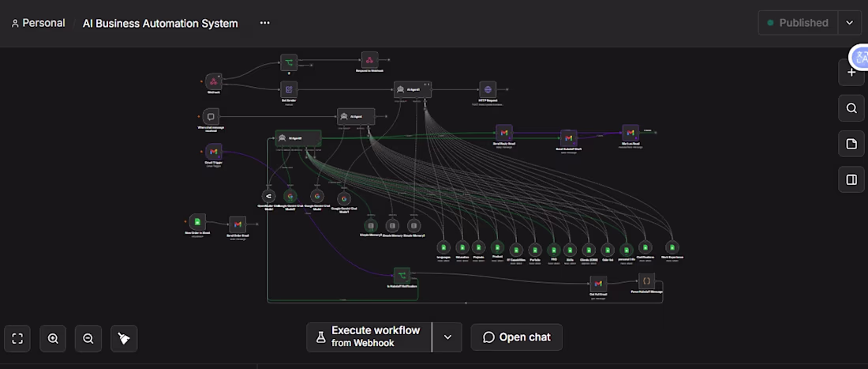The image size is (868, 369).
Task: Open the New Order in Sheet trigger
Action: pos(197,222)
